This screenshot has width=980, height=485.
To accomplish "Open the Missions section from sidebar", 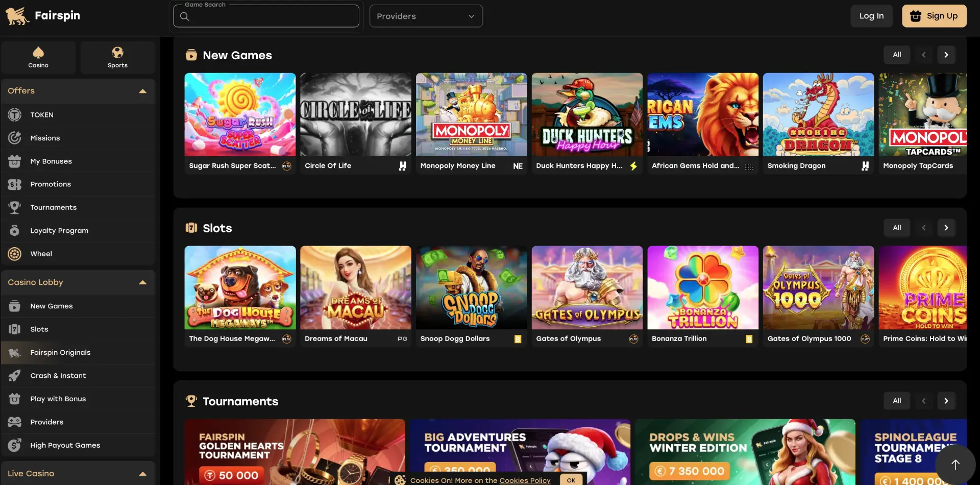I will click(x=45, y=138).
